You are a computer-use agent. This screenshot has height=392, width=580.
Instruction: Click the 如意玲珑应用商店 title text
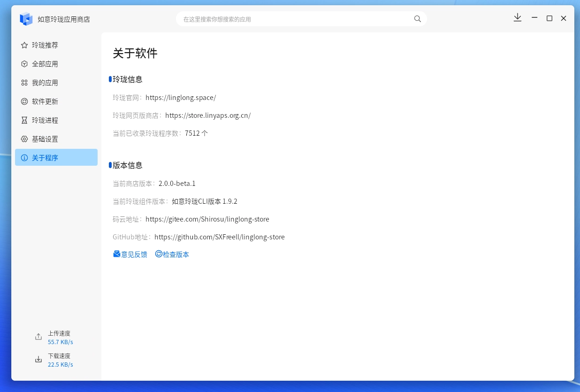click(x=64, y=19)
